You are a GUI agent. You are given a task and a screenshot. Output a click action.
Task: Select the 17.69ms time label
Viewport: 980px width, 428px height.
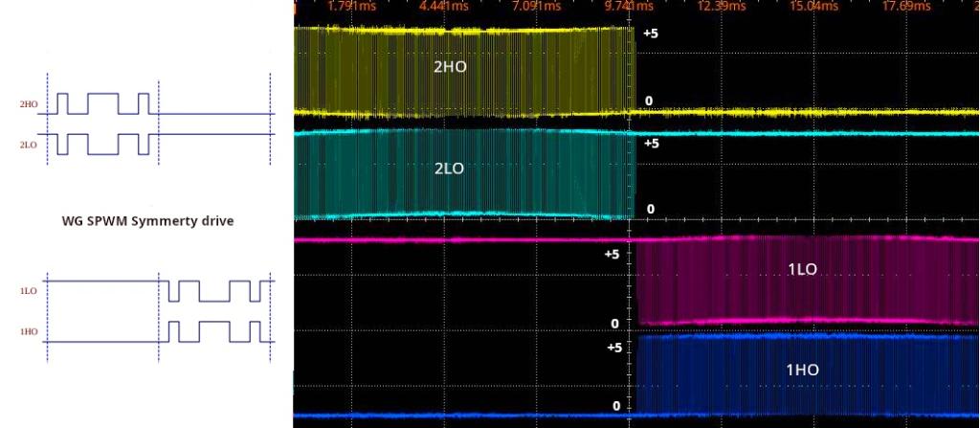(x=906, y=7)
